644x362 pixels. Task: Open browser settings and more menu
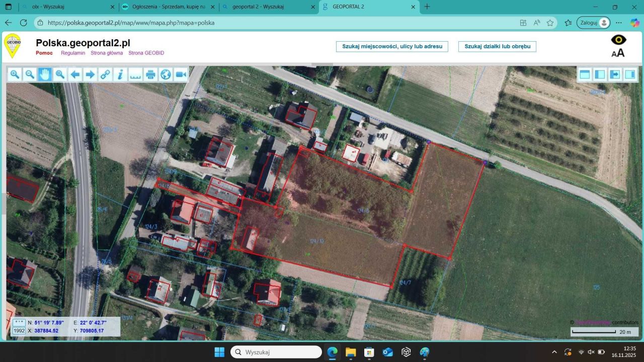[619, 23]
